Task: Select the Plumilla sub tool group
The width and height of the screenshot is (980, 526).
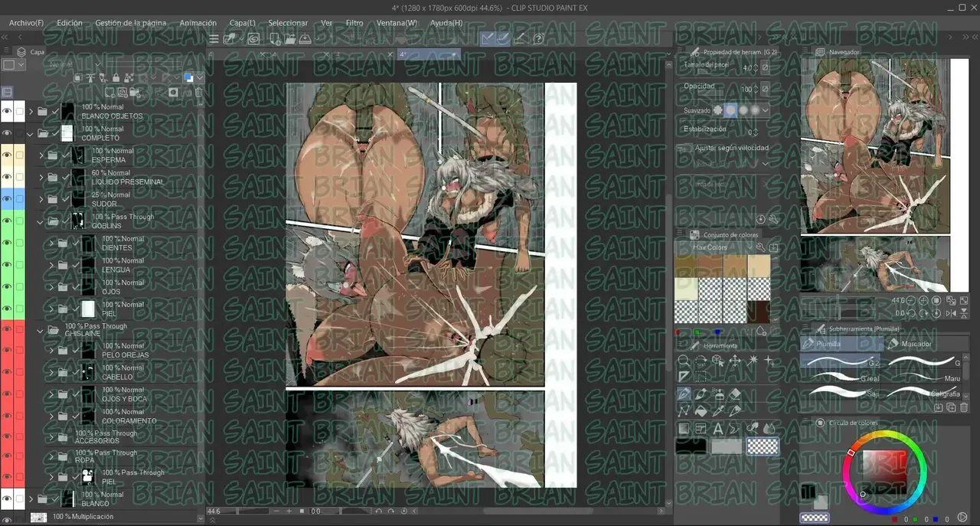Action: point(841,344)
